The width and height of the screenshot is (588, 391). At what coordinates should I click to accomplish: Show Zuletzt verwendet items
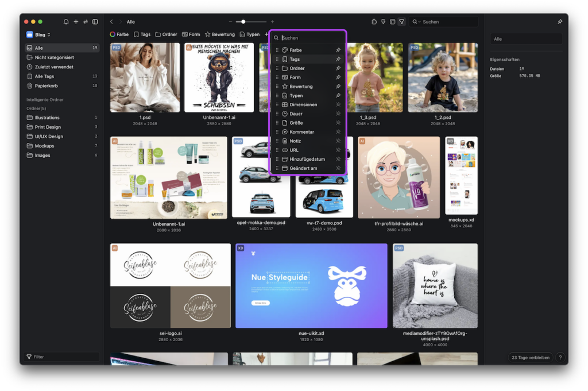[x=62, y=67]
